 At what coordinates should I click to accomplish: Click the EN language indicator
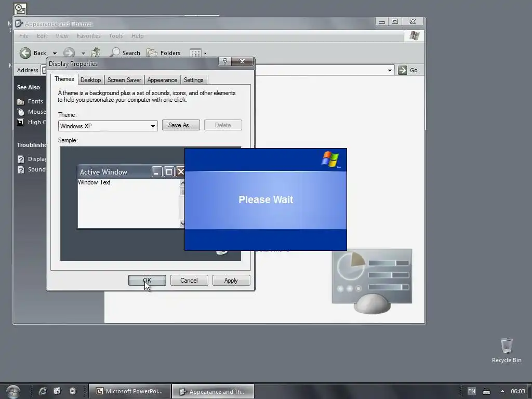pyautogui.click(x=472, y=391)
